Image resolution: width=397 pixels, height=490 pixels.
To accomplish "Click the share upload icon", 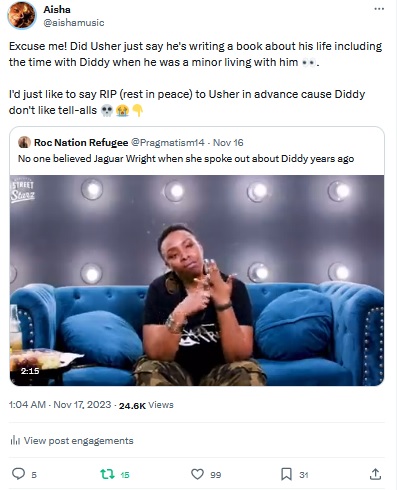I will 375,474.
